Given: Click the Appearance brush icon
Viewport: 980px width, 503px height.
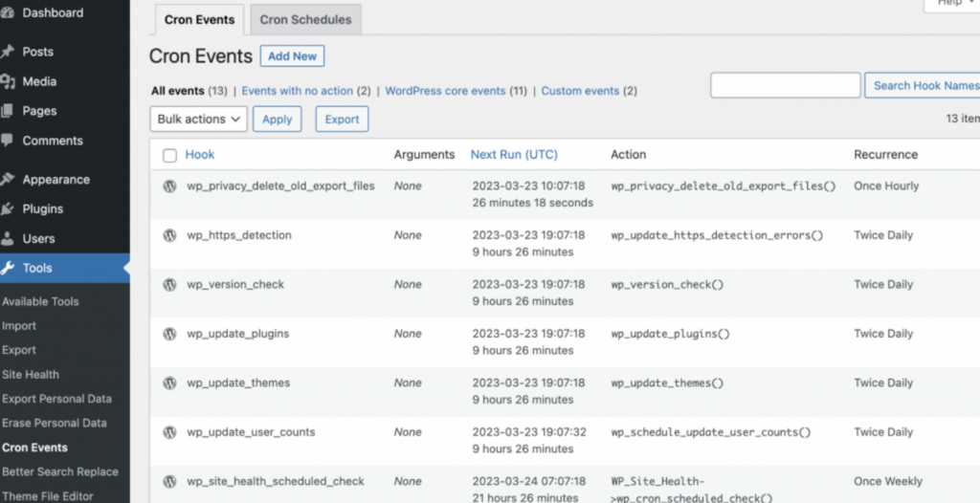Looking at the screenshot, I should [7, 180].
